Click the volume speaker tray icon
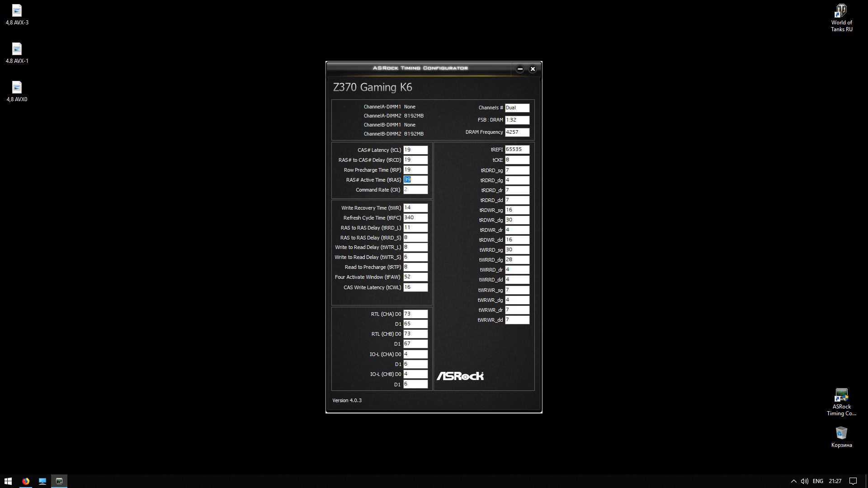868x488 pixels. (x=805, y=481)
